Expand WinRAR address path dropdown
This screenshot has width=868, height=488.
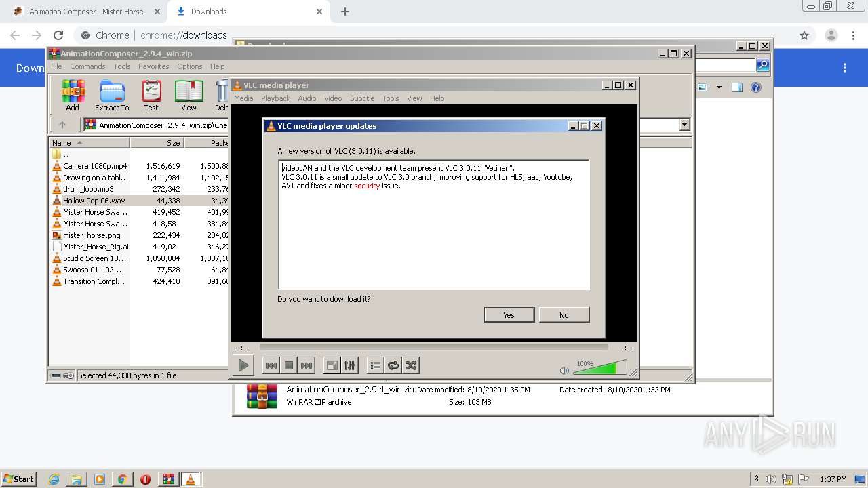pyautogui.click(x=684, y=125)
